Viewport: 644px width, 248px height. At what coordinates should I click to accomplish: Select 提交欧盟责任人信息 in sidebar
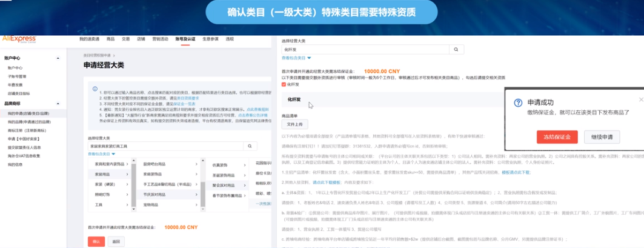pos(24,147)
